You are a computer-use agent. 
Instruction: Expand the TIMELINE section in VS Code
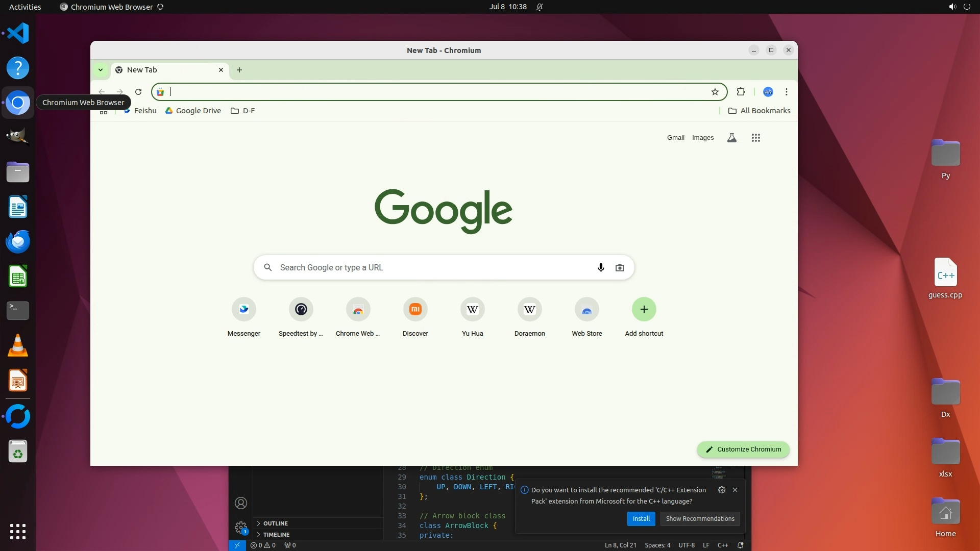(276, 535)
